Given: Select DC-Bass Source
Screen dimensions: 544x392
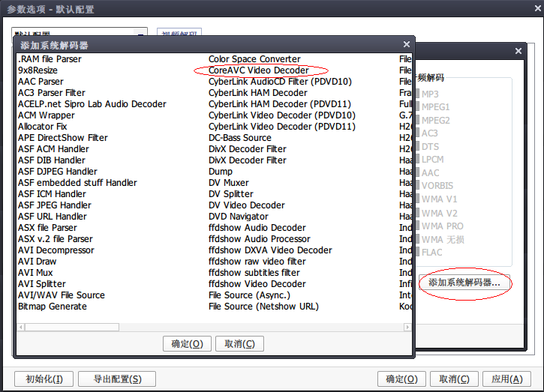Looking at the screenshot, I should (x=239, y=138).
